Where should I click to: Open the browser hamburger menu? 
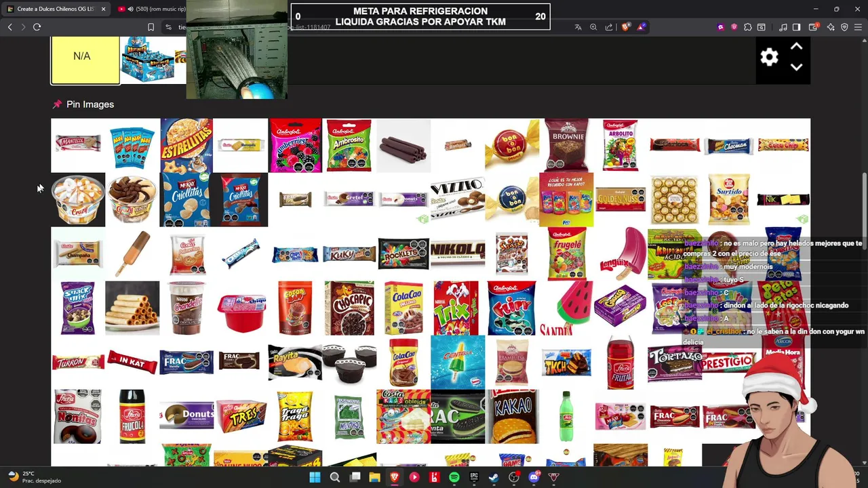tap(859, 27)
